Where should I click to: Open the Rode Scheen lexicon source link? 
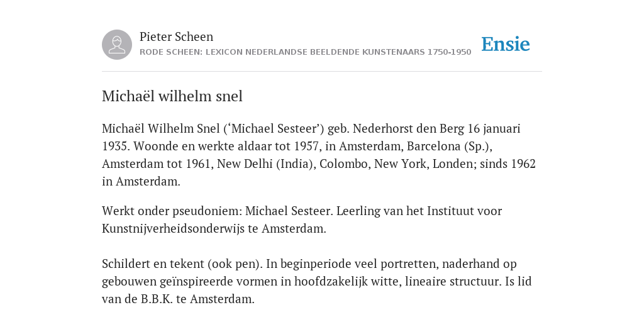pos(305,52)
